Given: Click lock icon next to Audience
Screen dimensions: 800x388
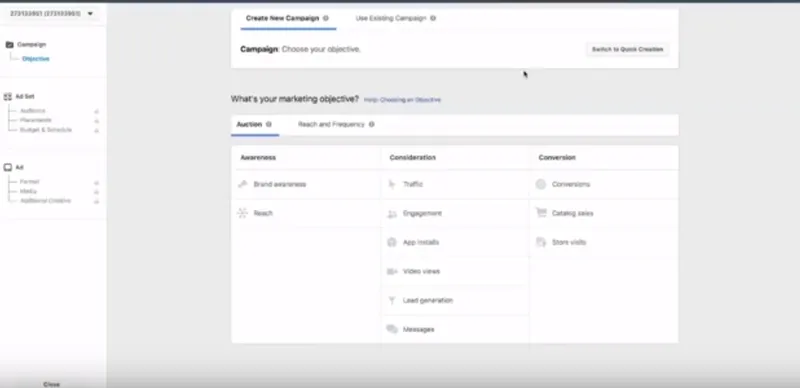Looking at the screenshot, I should (x=96, y=111).
